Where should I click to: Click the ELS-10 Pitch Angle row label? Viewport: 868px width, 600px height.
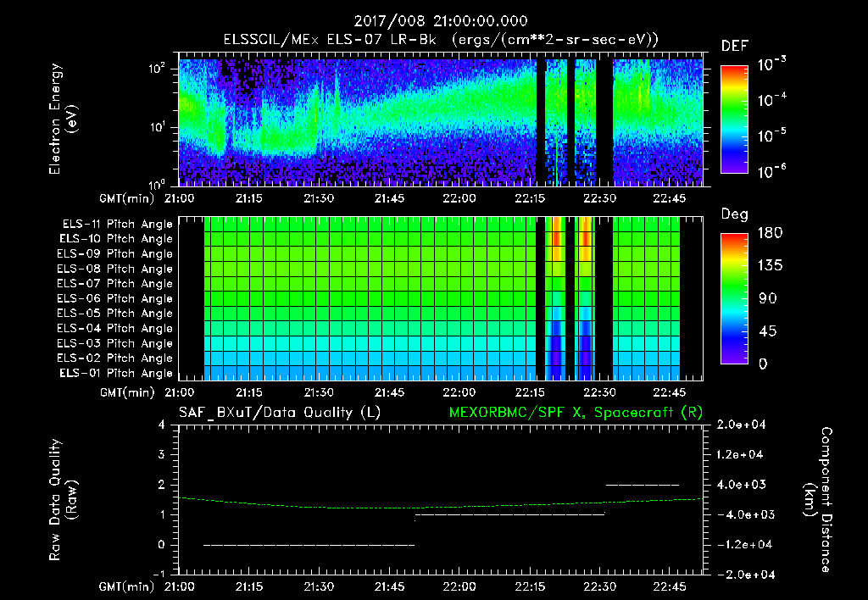pyautogui.click(x=116, y=239)
